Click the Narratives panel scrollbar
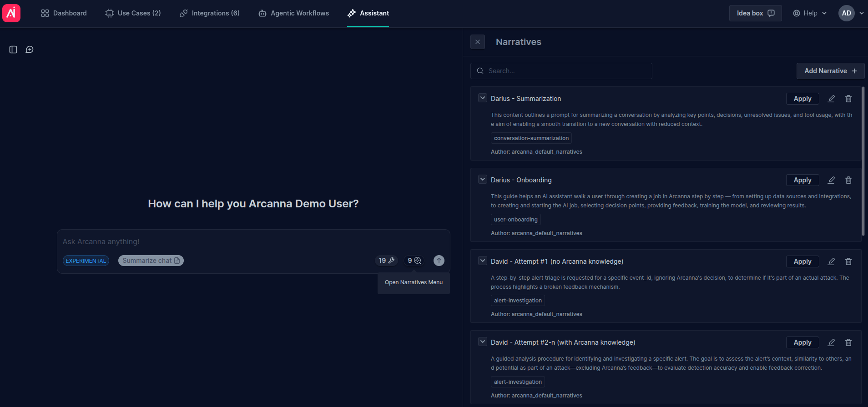Screen dimensions: 868x407 coord(863,161)
